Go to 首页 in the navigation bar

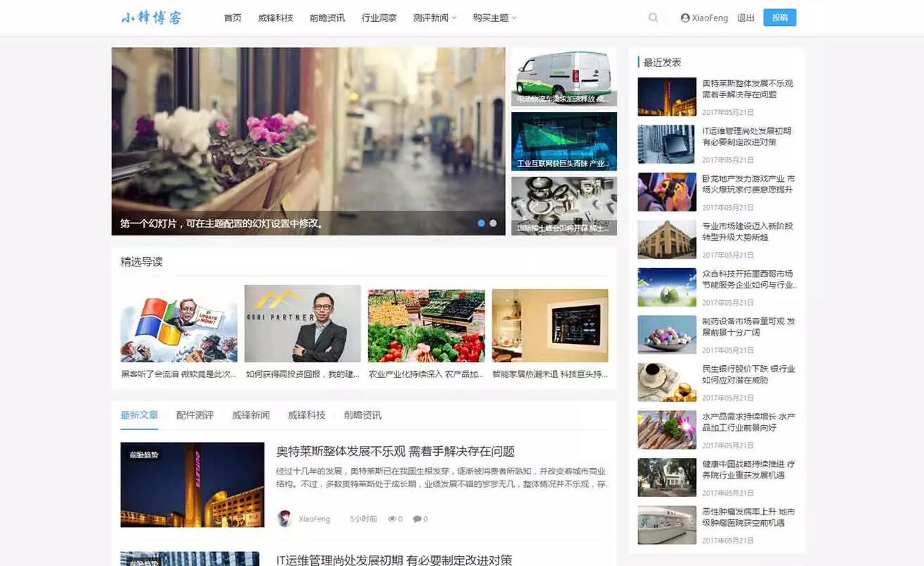(x=233, y=18)
